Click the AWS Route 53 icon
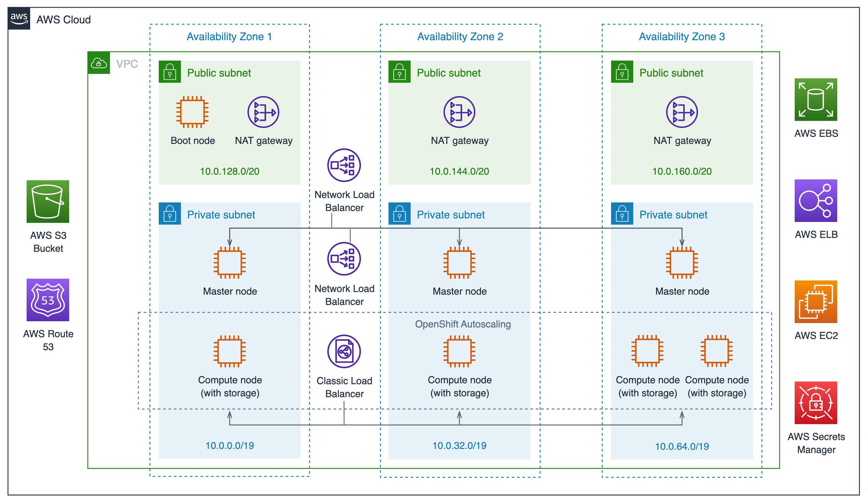This screenshot has width=868, height=503. click(48, 300)
